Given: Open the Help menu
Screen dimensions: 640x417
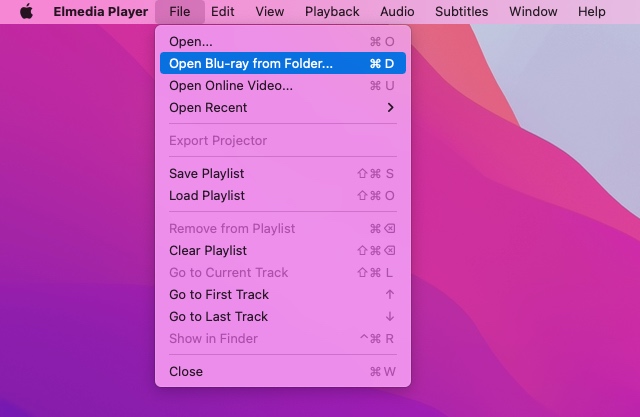Looking at the screenshot, I should (x=591, y=12).
